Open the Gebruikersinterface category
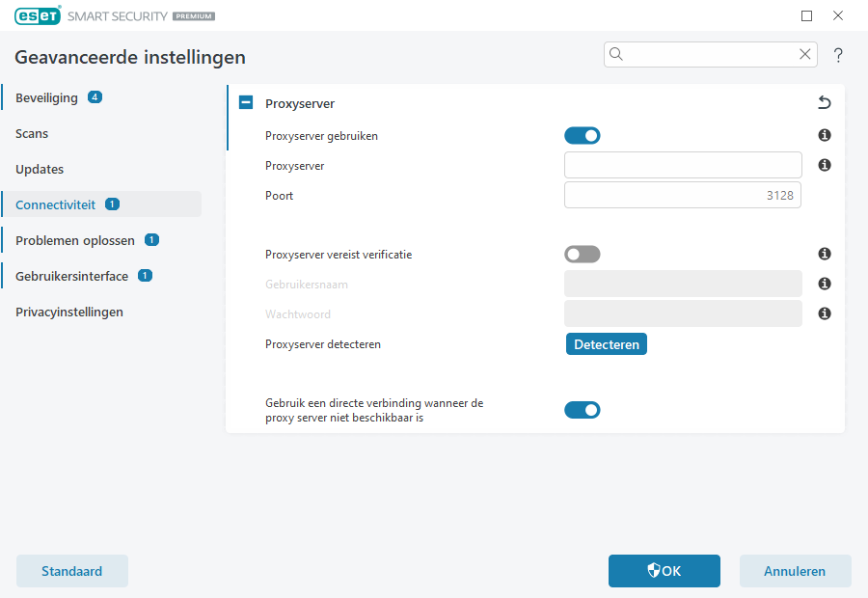The image size is (868, 598). [71, 276]
